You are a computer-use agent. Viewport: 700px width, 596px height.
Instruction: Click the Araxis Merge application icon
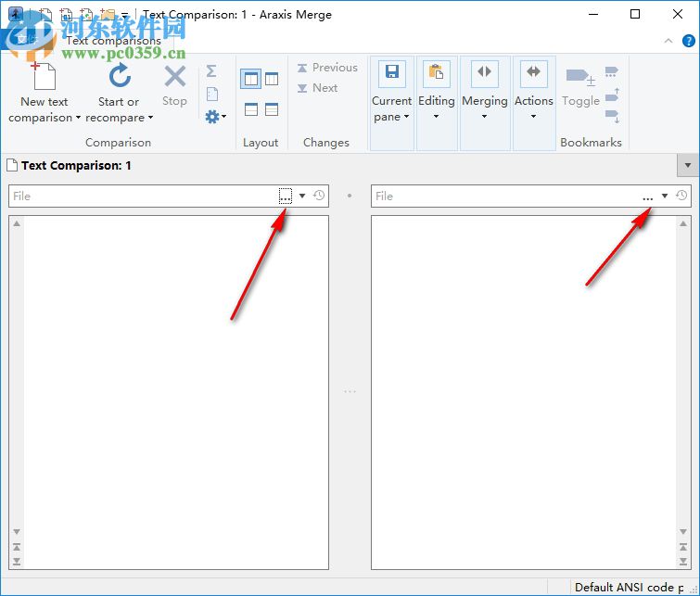(16, 14)
